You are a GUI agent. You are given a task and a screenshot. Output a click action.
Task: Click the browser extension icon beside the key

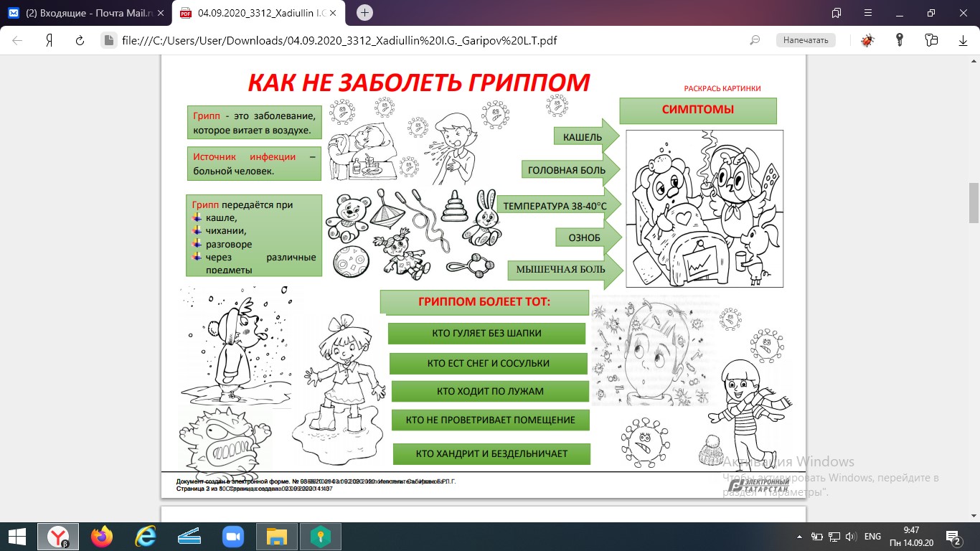pyautogui.click(x=931, y=40)
